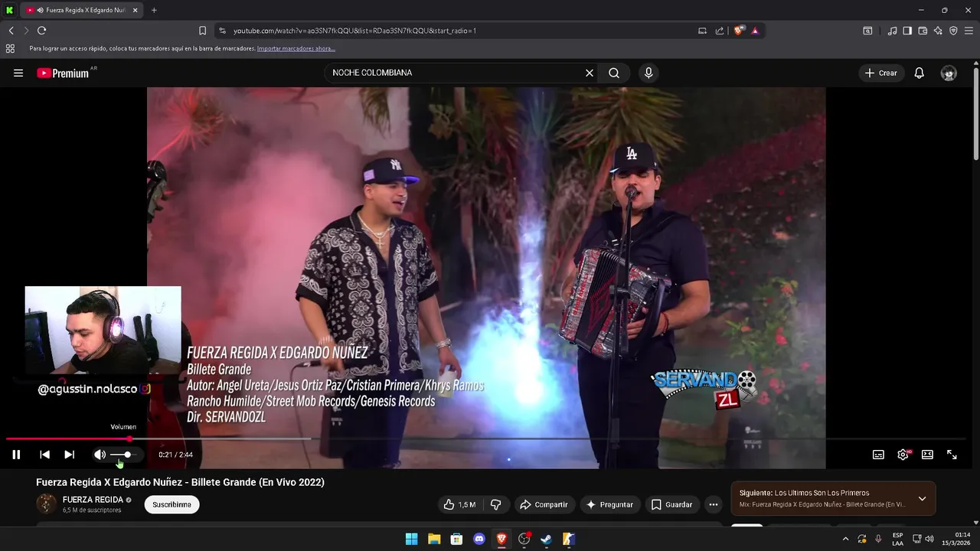Image resolution: width=980 pixels, height=551 pixels.
Task: Click the Importar marcadores ahora link
Action: (296, 48)
